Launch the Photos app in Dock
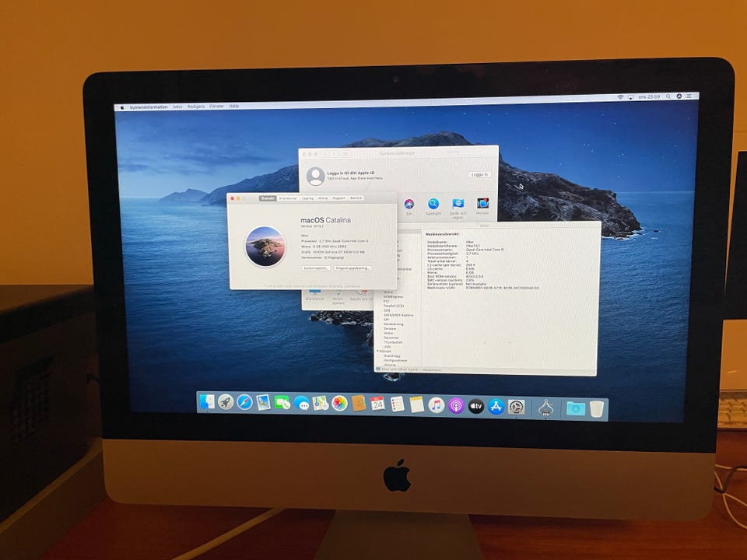 (339, 403)
